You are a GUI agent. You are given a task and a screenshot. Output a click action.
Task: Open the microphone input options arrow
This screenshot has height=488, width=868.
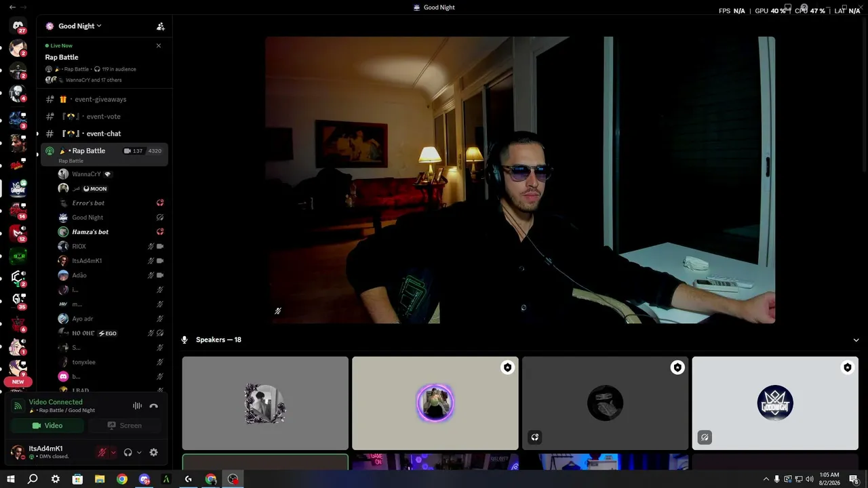click(x=113, y=452)
